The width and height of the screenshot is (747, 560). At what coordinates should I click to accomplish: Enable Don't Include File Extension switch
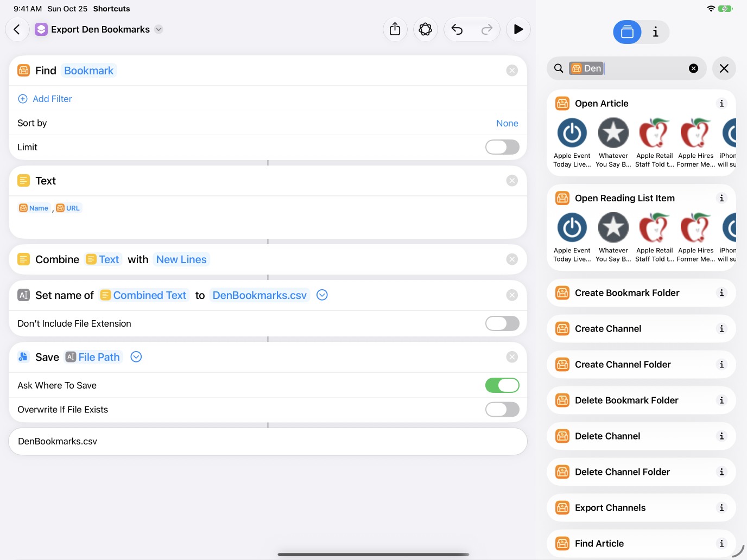[x=502, y=323]
